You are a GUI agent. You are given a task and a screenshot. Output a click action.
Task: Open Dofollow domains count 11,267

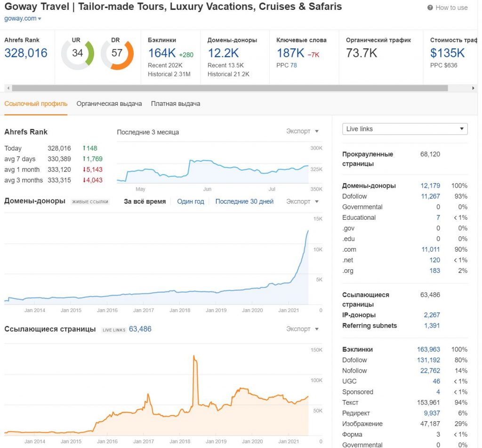[430, 196]
